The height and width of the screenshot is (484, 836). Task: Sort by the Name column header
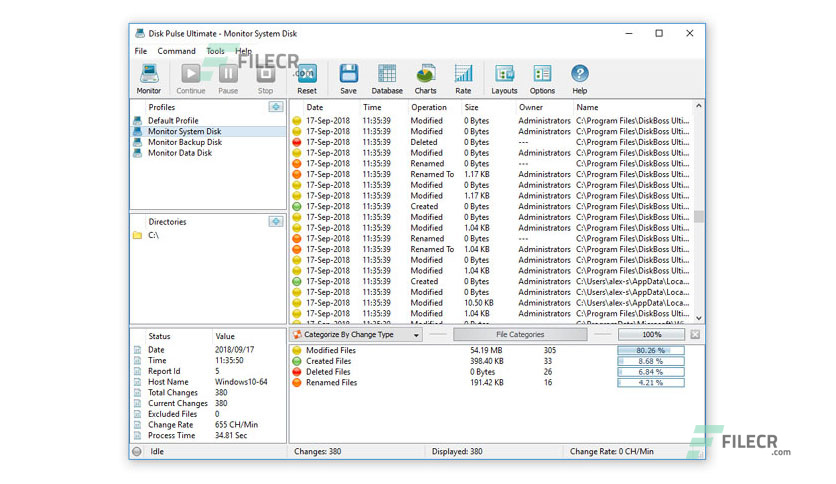pyautogui.click(x=633, y=107)
